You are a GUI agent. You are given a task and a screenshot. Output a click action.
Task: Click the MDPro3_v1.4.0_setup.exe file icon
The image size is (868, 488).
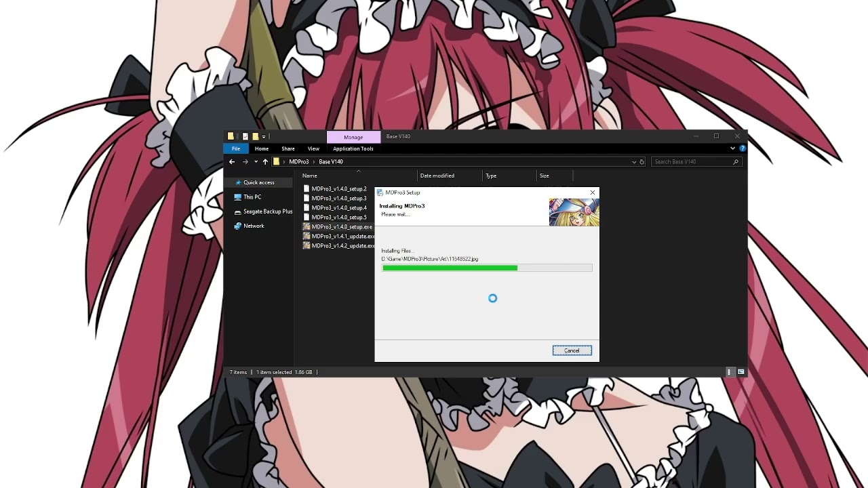(x=307, y=227)
